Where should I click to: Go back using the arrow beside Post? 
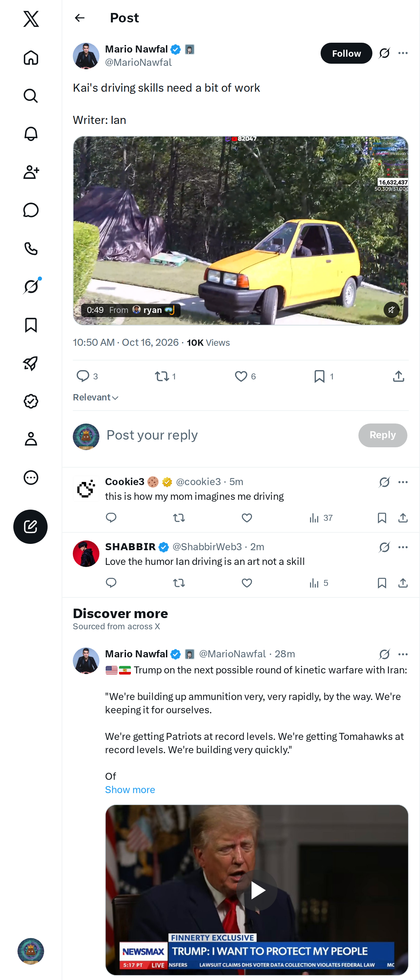click(79, 18)
